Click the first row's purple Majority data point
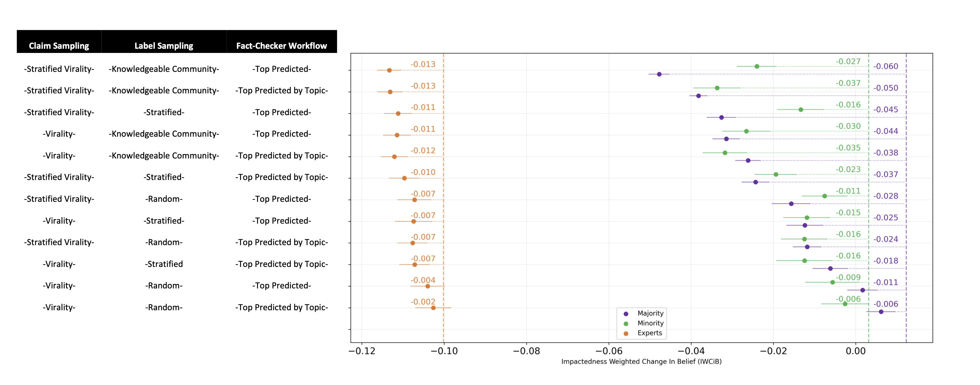 point(659,74)
